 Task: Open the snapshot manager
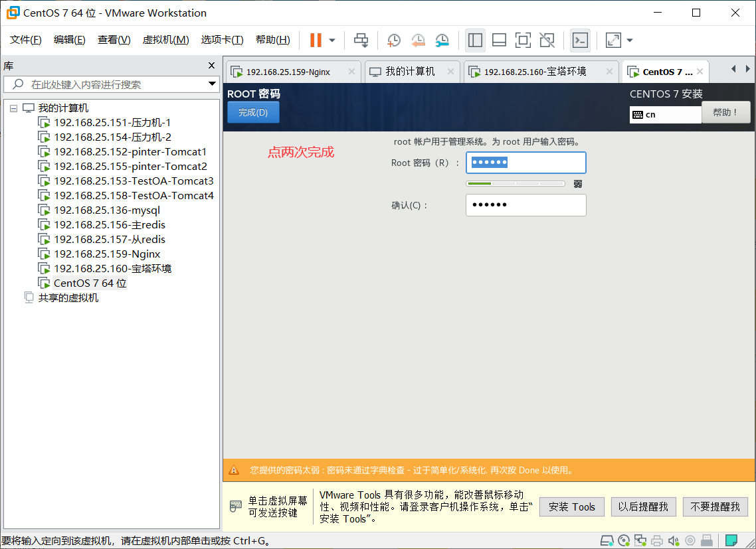point(442,40)
